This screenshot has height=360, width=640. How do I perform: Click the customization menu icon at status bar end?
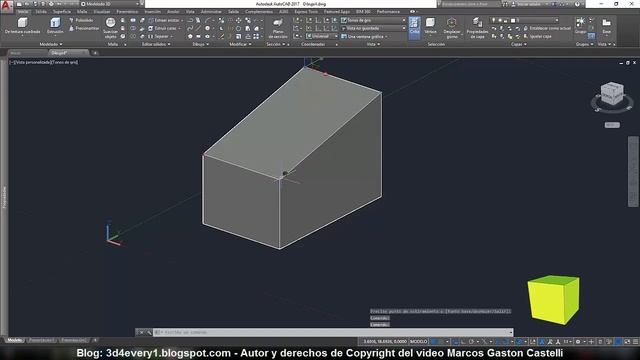(636, 342)
